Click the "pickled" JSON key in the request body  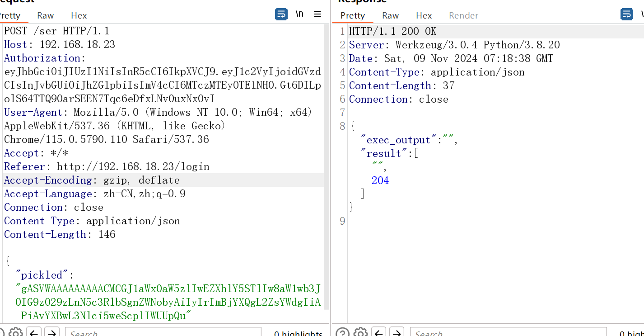(x=42, y=275)
